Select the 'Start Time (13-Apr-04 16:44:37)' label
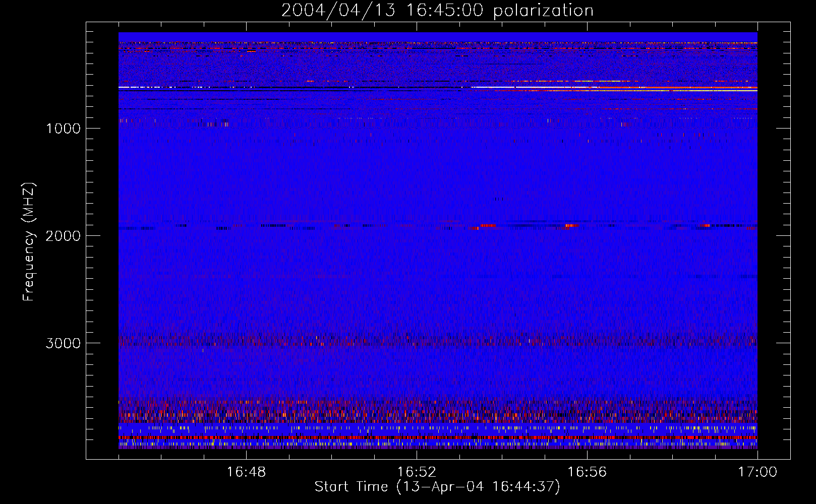 point(437,487)
